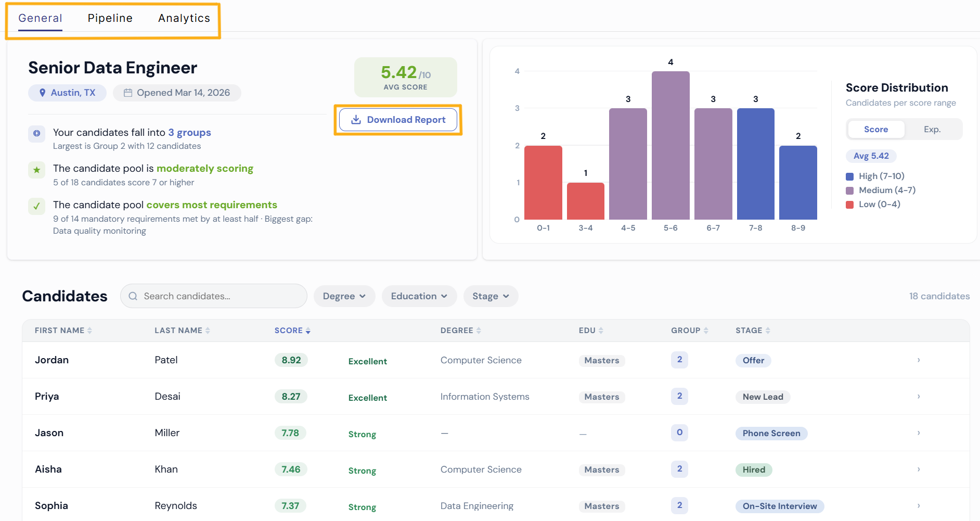Click the checkmark icon for requirements coverage

point(36,206)
